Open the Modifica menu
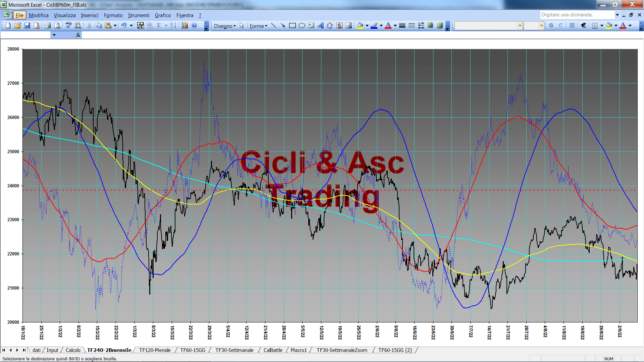Screen dimensions: 644x362 39,15
